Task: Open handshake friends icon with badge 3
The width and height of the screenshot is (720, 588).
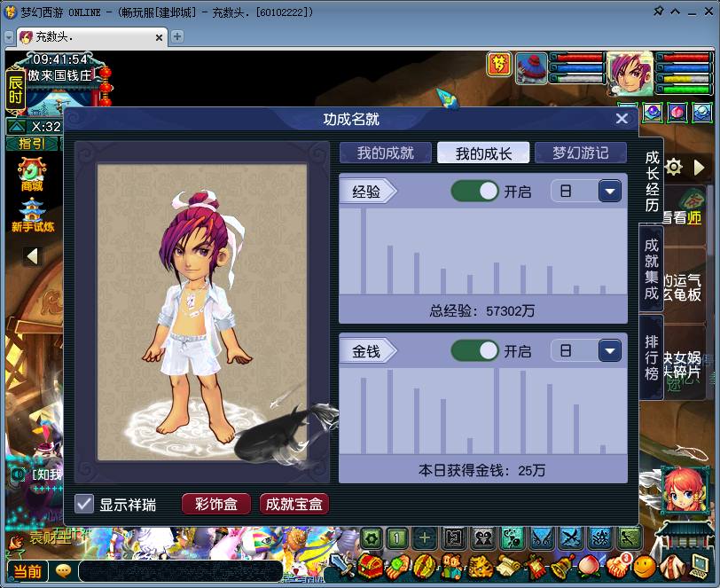Action: [x=618, y=567]
